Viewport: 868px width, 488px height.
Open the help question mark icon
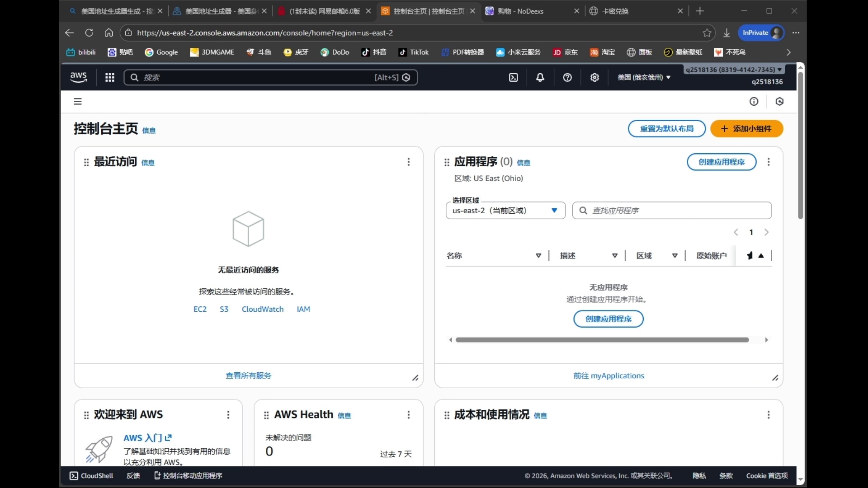[567, 77]
